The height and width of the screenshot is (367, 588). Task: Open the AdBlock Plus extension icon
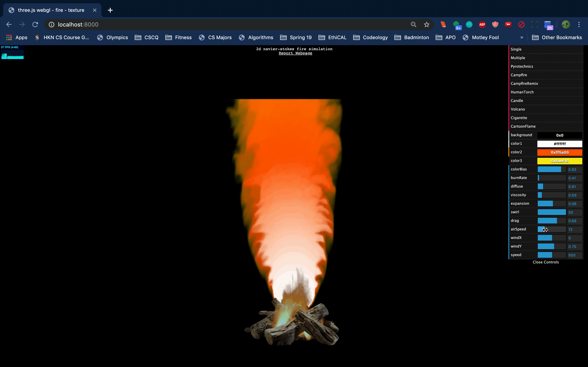[x=482, y=24]
